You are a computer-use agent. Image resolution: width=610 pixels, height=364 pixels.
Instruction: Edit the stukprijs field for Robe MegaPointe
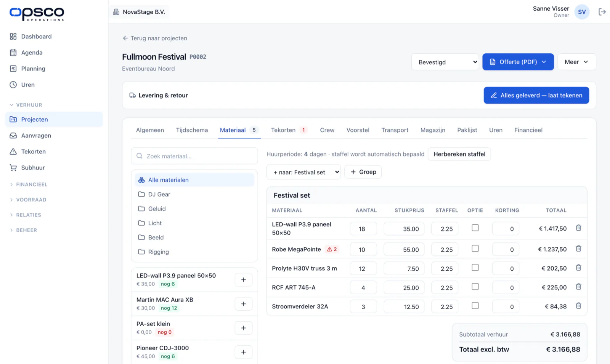pyautogui.click(x=404, y=250)
